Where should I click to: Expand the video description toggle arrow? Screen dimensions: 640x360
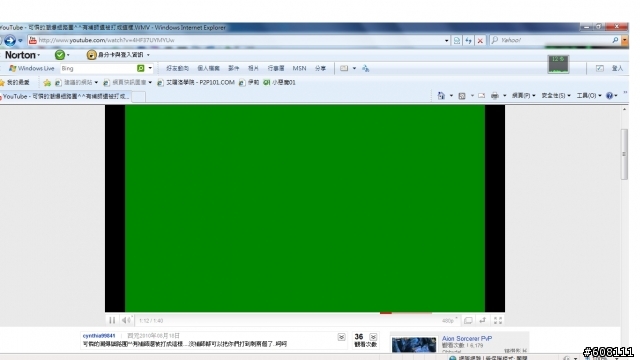click(341, 337)
